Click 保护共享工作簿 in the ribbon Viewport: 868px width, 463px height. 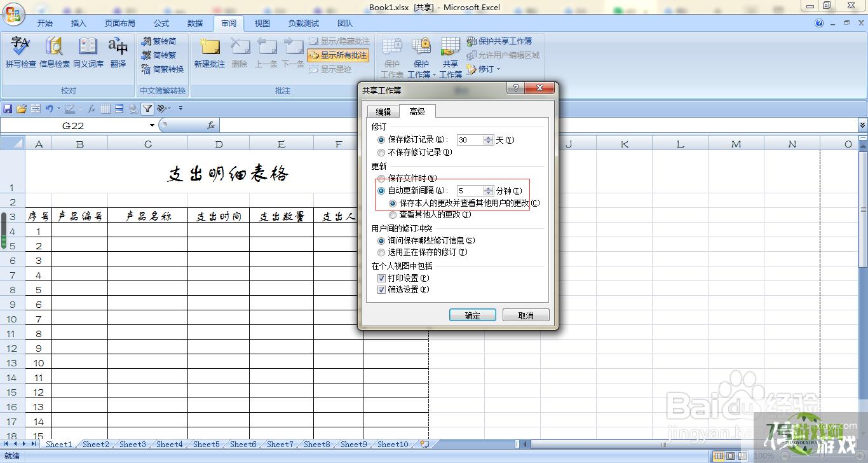(x=499, y=41)
